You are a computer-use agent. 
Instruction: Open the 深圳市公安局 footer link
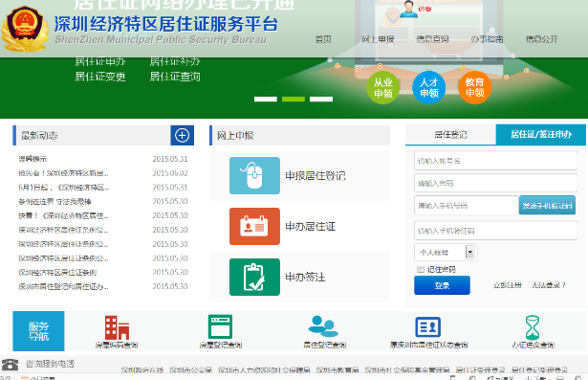pos(190,369)
